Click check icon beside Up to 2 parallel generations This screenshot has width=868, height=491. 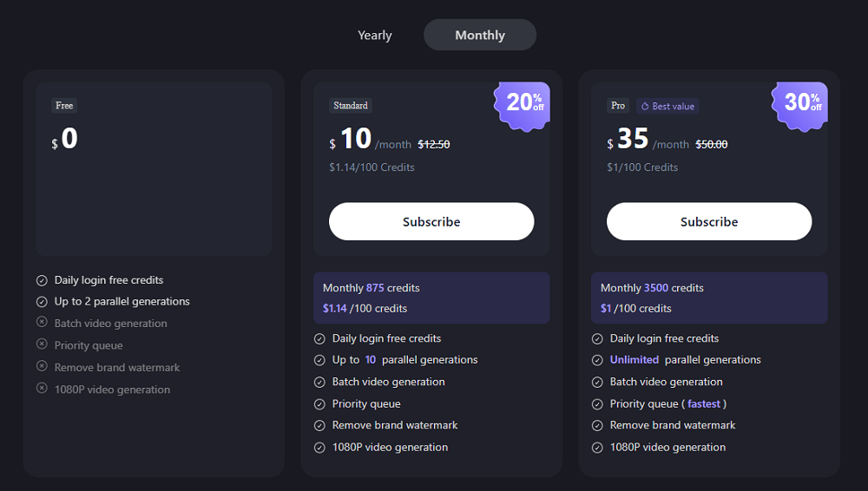pos(42,302)
